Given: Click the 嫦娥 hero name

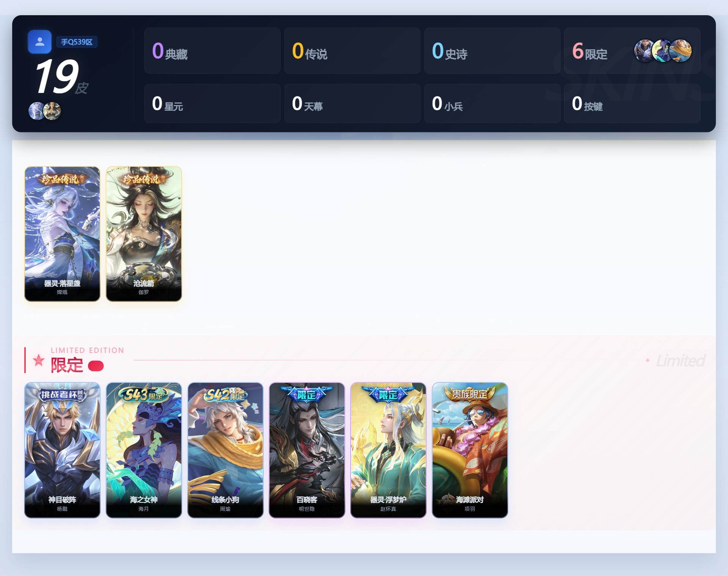Looking at the screenshot, I should (x=62, y=292).
